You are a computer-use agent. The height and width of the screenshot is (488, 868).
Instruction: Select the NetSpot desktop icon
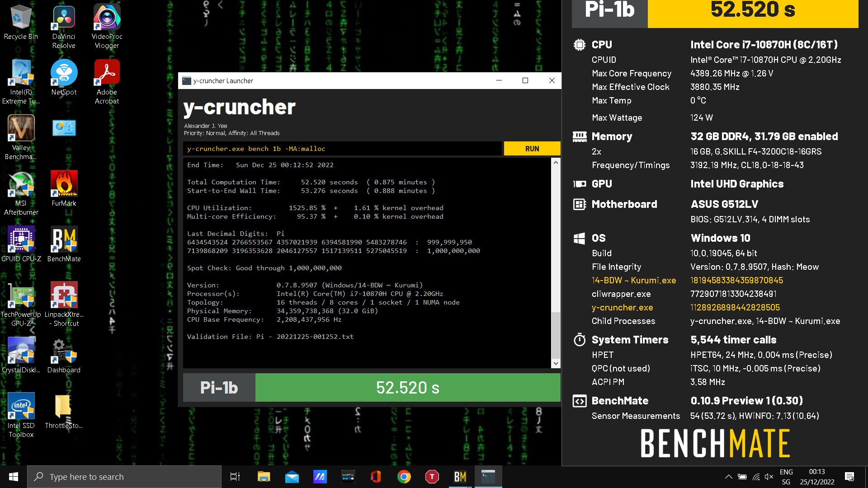[x=64, y=78]
